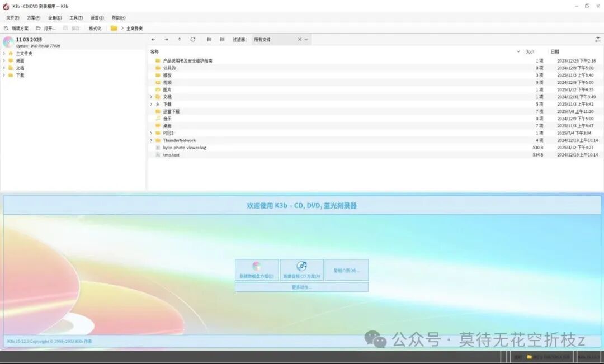Open the 设置(S) menu

pos(97,18)
